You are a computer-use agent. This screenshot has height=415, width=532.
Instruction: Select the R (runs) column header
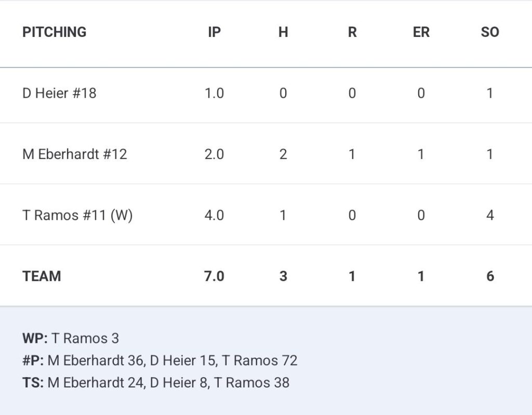[x=352, y=32]
